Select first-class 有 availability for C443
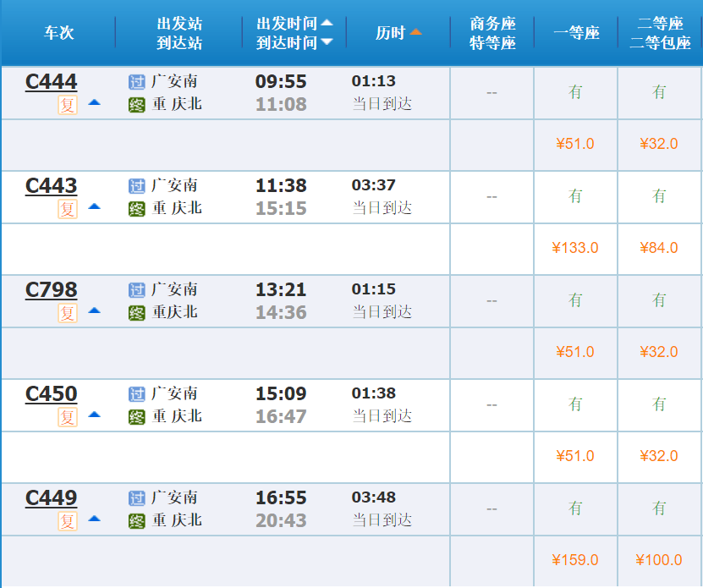703x588 pixels. tap(575, 196)
